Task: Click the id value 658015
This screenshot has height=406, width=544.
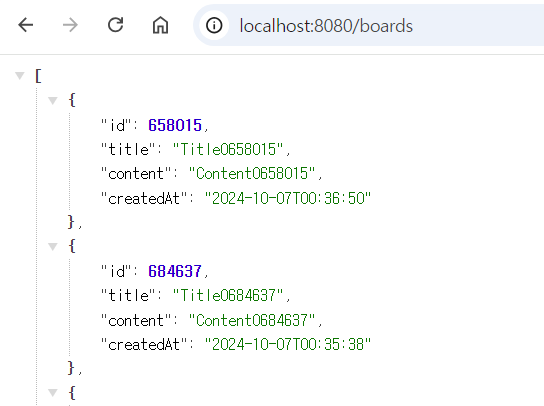Action: (175, 125)
